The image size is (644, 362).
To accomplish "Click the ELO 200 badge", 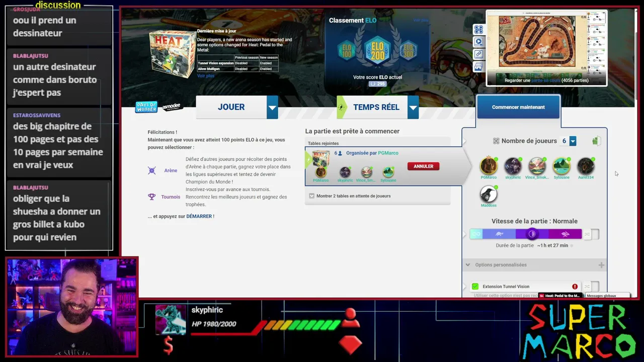I will [x=377, y=51].
